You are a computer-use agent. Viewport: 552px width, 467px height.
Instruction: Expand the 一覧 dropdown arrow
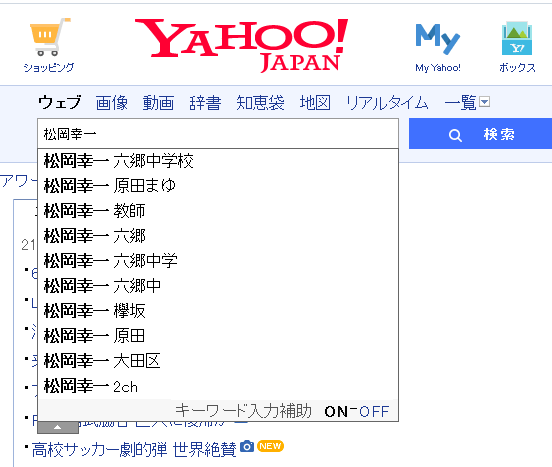coord(485,102)
